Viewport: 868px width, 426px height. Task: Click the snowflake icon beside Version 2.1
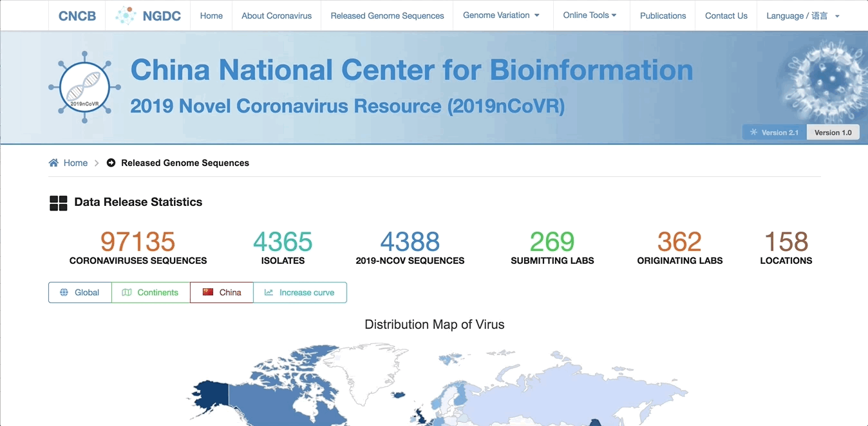[x=753, y=133]
